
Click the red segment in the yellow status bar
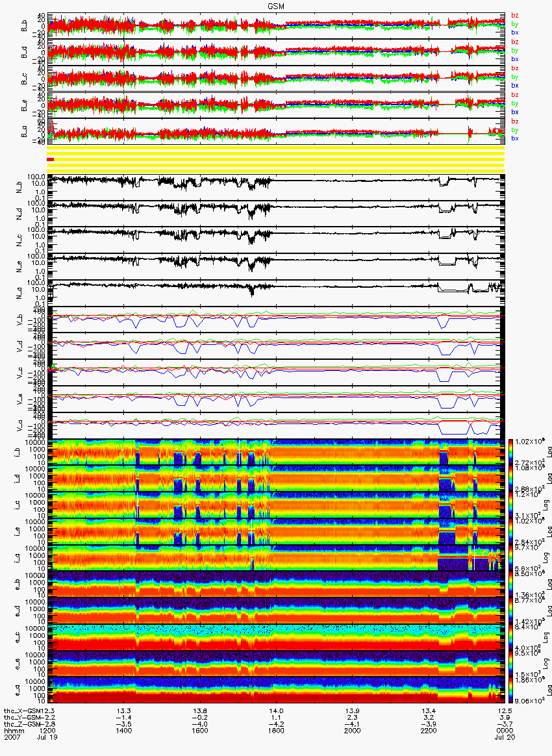(50, 160)
